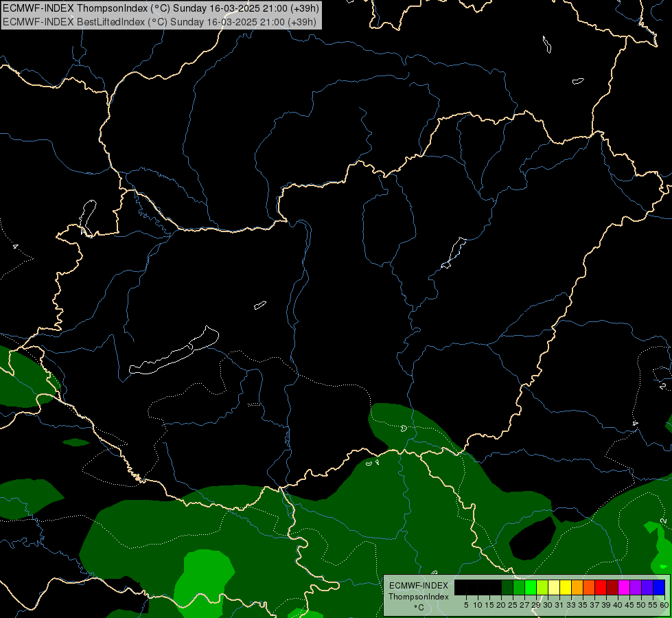Click the legend unit label "°C"

(x=419, y=608)
